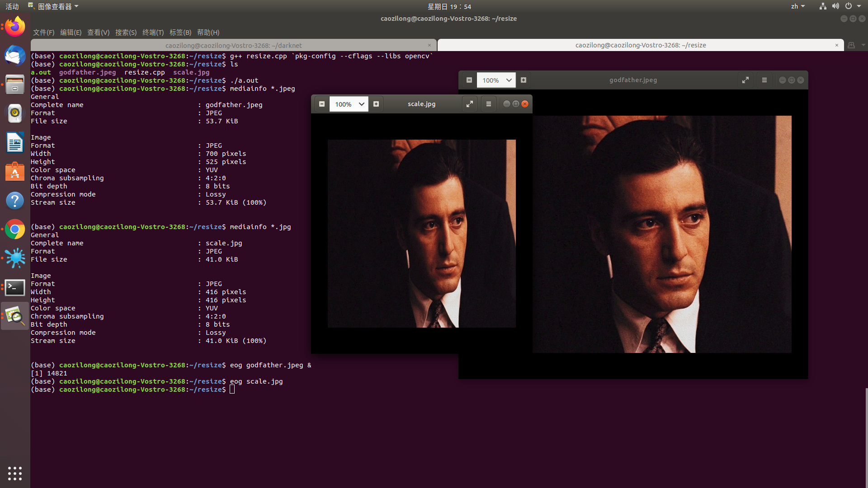
Task: Open Files manager from the dock
Action: (x=15, y=84)
